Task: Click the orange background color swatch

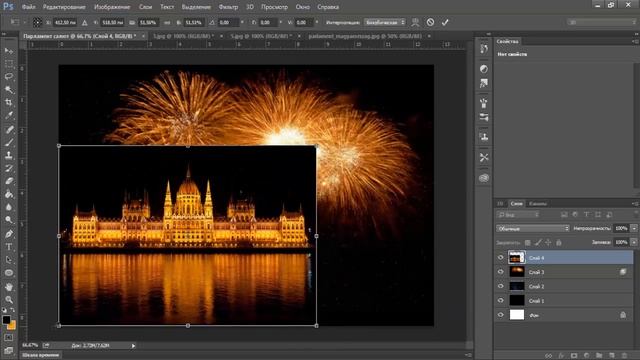Action: pyautogui.click(x=12, y=326)
